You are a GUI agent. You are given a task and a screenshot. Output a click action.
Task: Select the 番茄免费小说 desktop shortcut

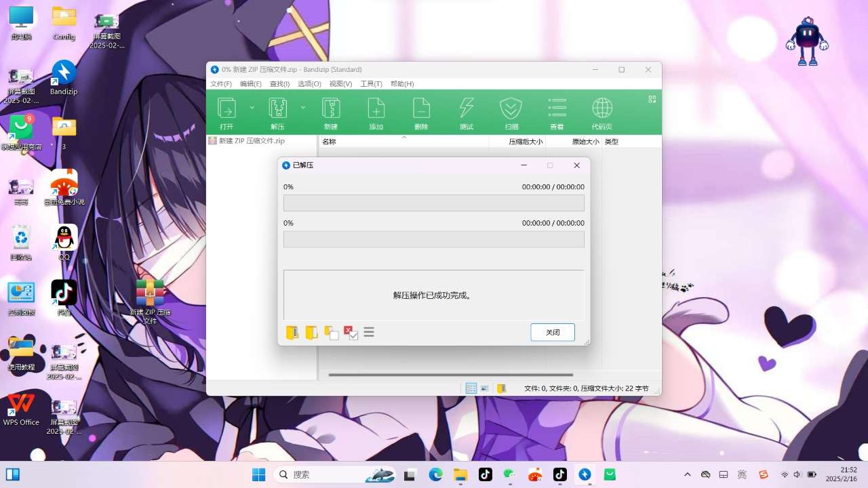coord(64,188)
